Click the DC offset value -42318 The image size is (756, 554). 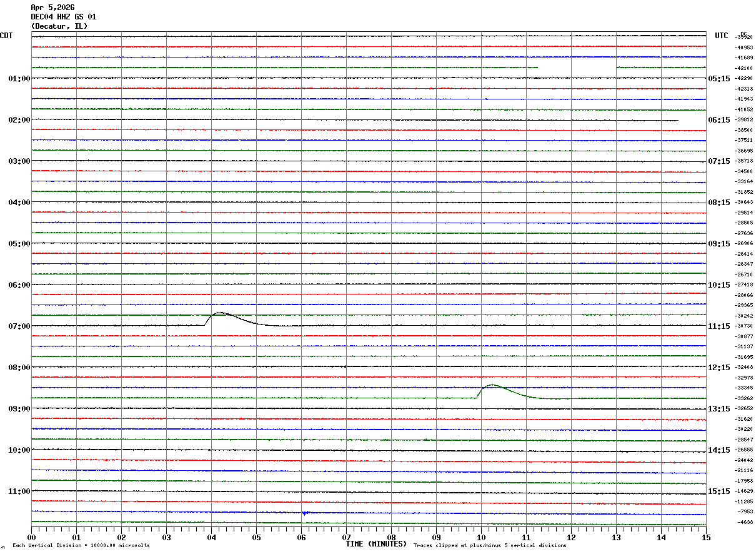pos(744,89)
